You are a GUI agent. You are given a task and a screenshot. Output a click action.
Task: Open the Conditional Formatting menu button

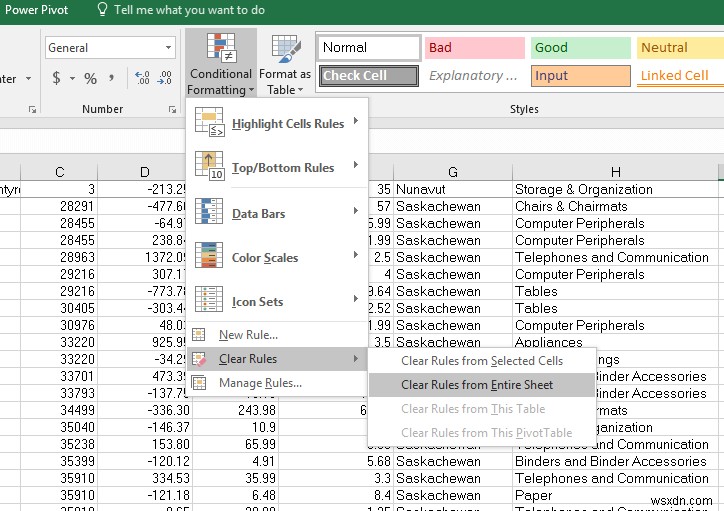(x=221, y=63)
